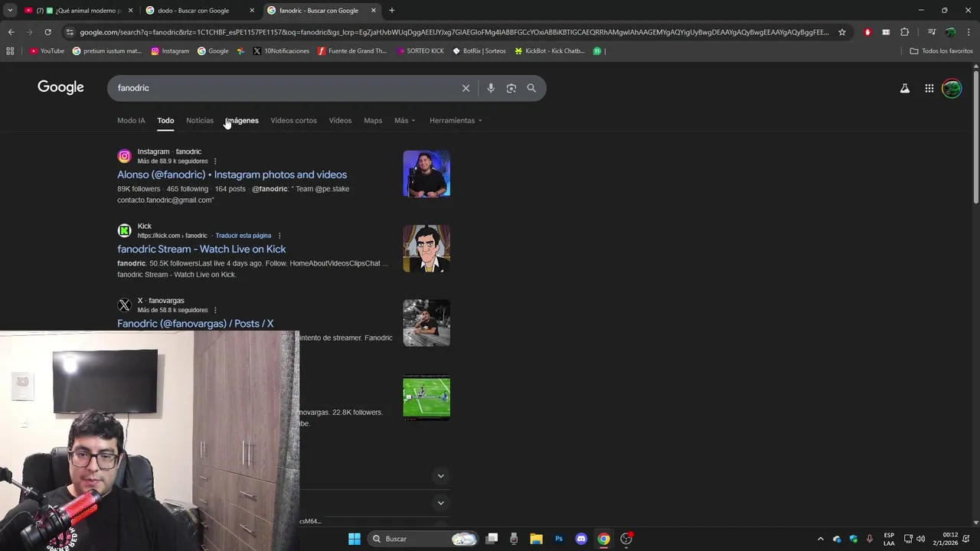Switch to the Modo IA tab
Image resolution: width=980 pixels, height=551 pixels.
point(131,120)
